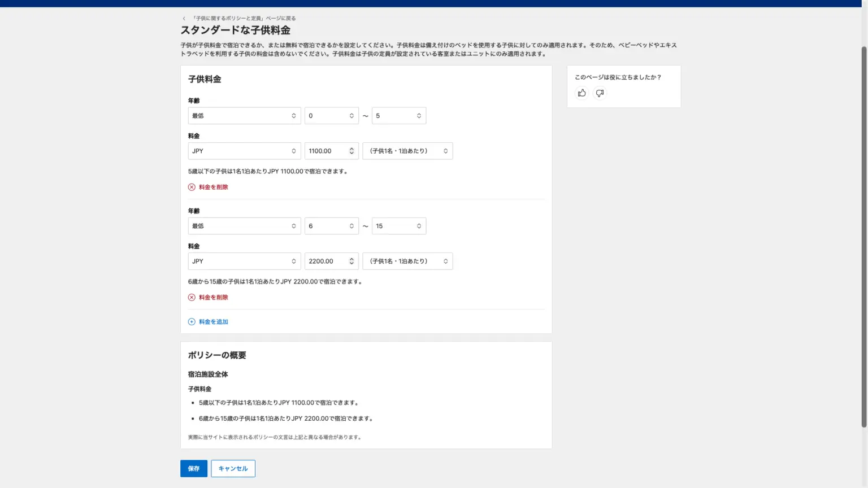Click the plus icon to add rate
Screen dimensions: 868x488
[192, 322]
